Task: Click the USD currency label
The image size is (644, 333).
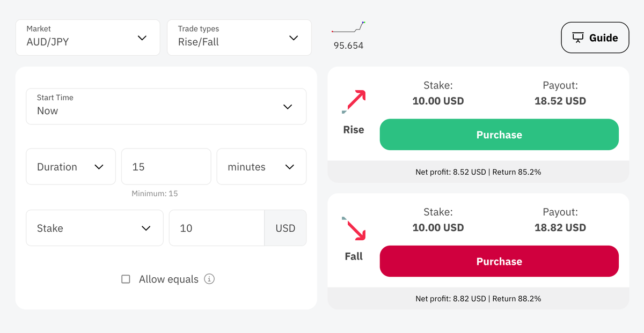Action: (x=285, y=228)
